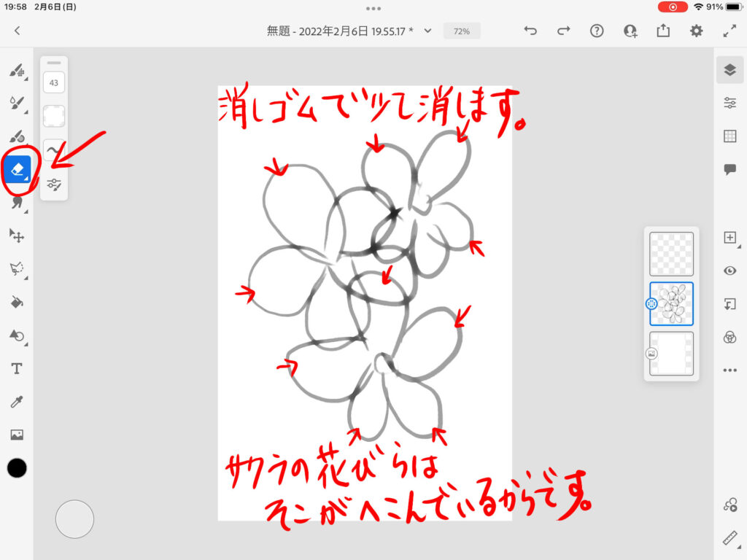Click the Undo arrow
747x560 pixels.
(531, 31)
